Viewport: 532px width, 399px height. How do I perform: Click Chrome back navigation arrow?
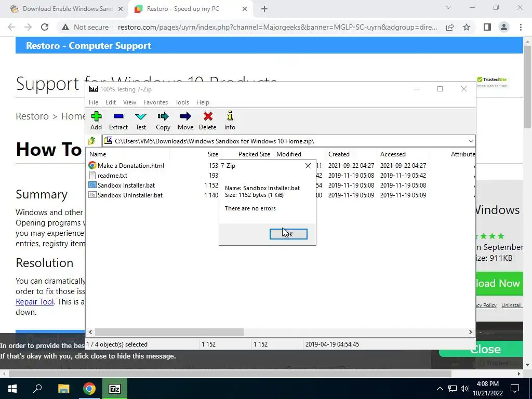click(11, 27)
